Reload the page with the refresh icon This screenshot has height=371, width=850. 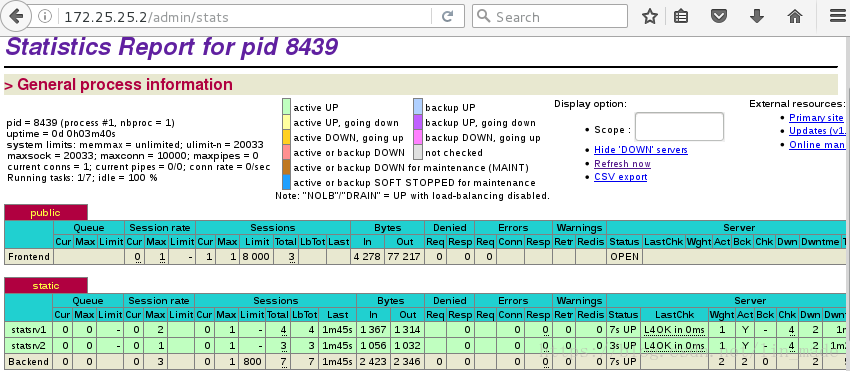coord(447,17)
